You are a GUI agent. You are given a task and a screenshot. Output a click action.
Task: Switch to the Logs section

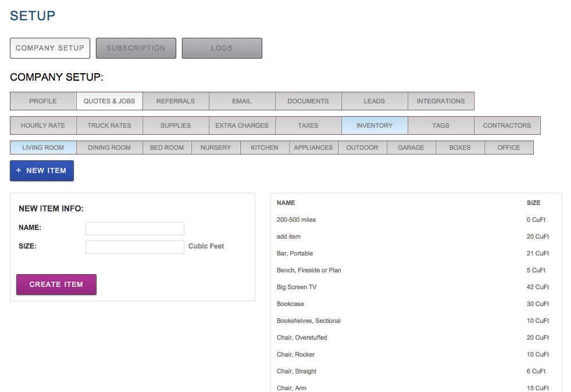[222, 48]
